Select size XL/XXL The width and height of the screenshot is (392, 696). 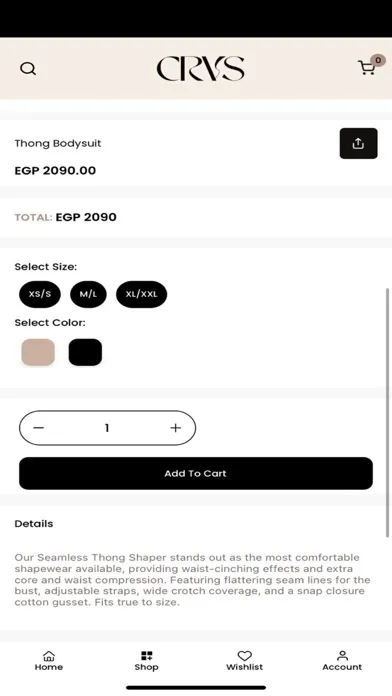click(x=142, y=294)
